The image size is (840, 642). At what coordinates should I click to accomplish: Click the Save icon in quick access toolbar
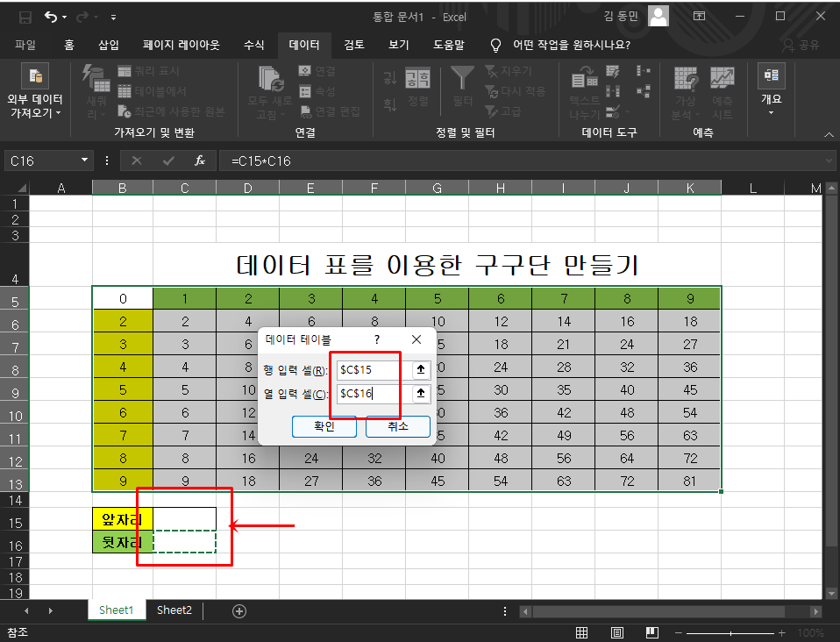click(x=25, y=18)
